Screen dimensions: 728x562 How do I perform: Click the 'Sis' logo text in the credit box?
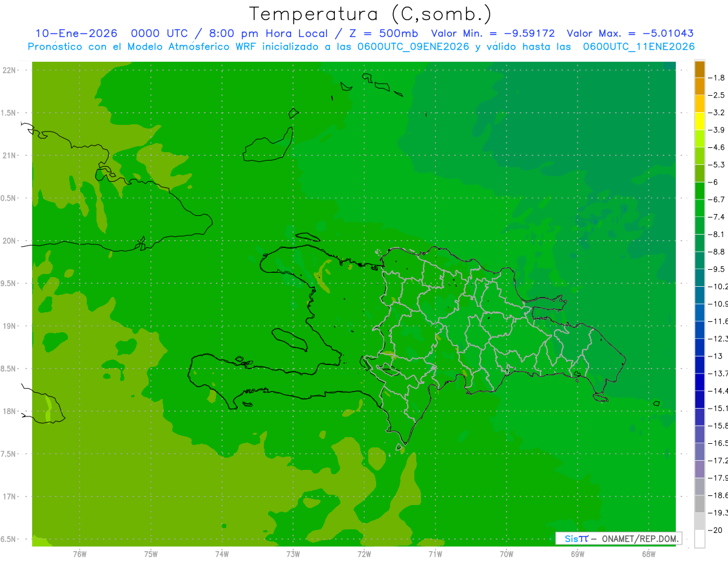click(571, 538)
